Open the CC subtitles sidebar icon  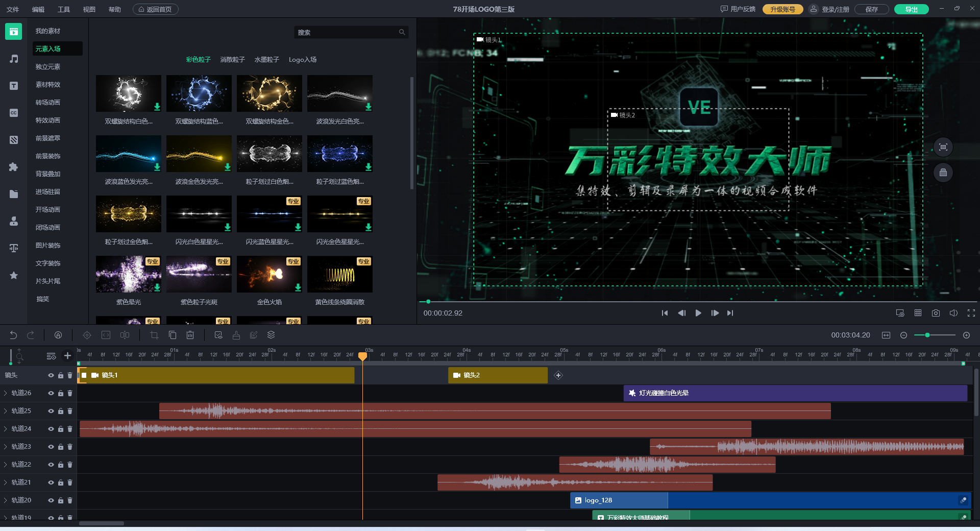(x=14, y=113)
